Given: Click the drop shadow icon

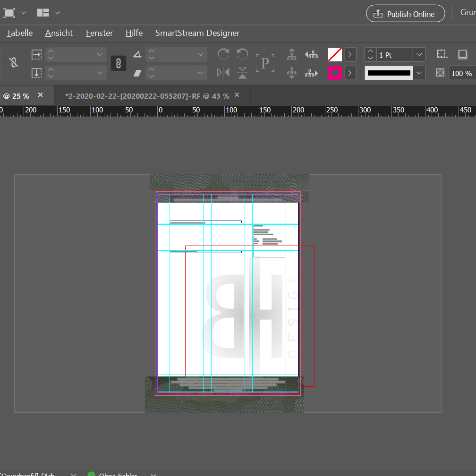Looking at the screenshot, I should (x=463, y=54).
